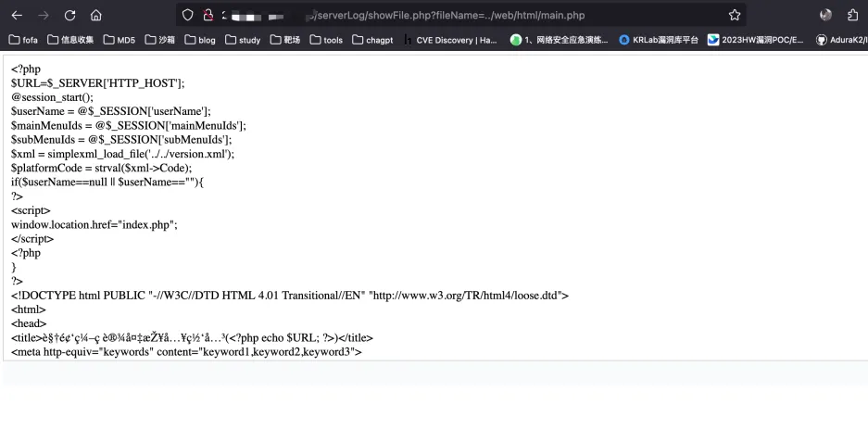Click the DOCTYPE html PUBLIC line
The image size is (868, 442).
point(290,296)
